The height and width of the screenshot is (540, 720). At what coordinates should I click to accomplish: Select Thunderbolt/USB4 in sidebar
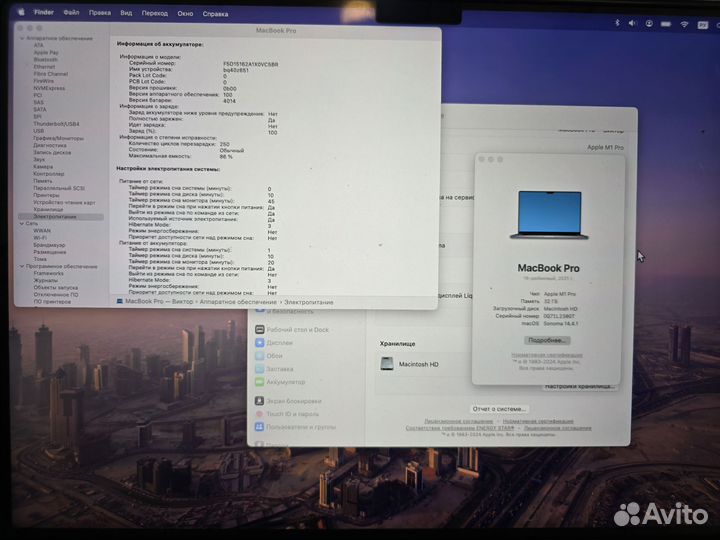pos(56,124)
